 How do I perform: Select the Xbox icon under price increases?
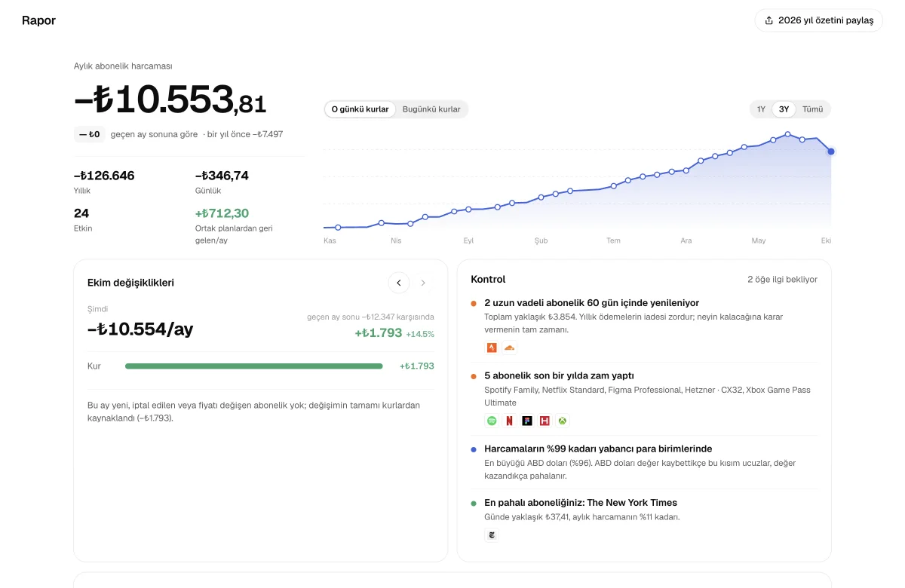(563, 421)
